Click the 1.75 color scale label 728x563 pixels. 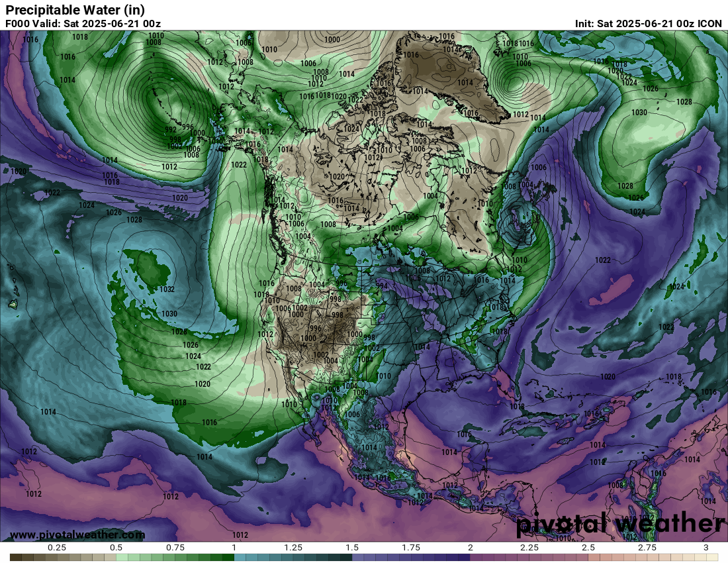411,548
